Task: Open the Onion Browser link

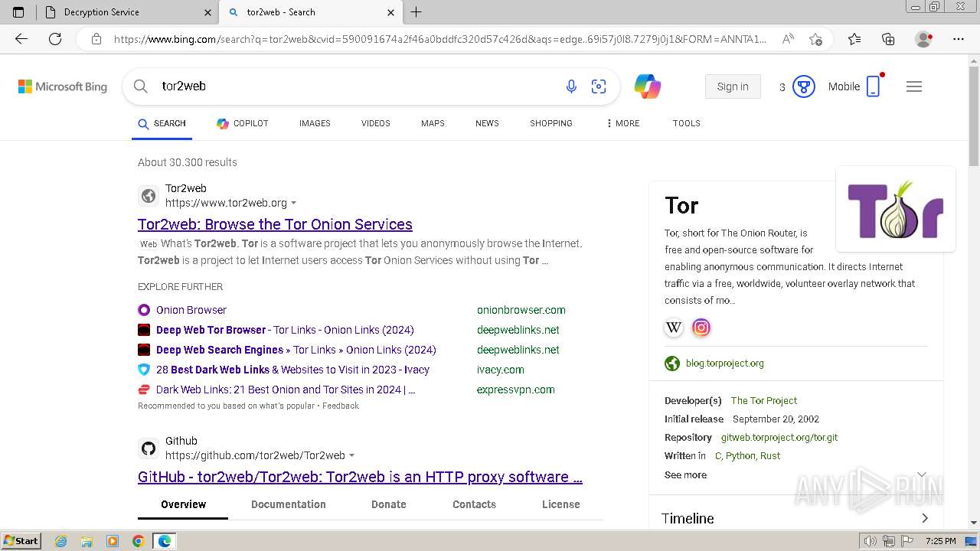Action: pyautogui.click(x=191, y=310)
